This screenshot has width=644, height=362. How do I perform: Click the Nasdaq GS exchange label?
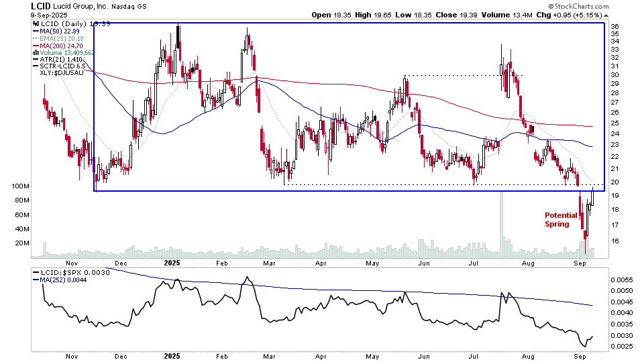pos(128,7)
